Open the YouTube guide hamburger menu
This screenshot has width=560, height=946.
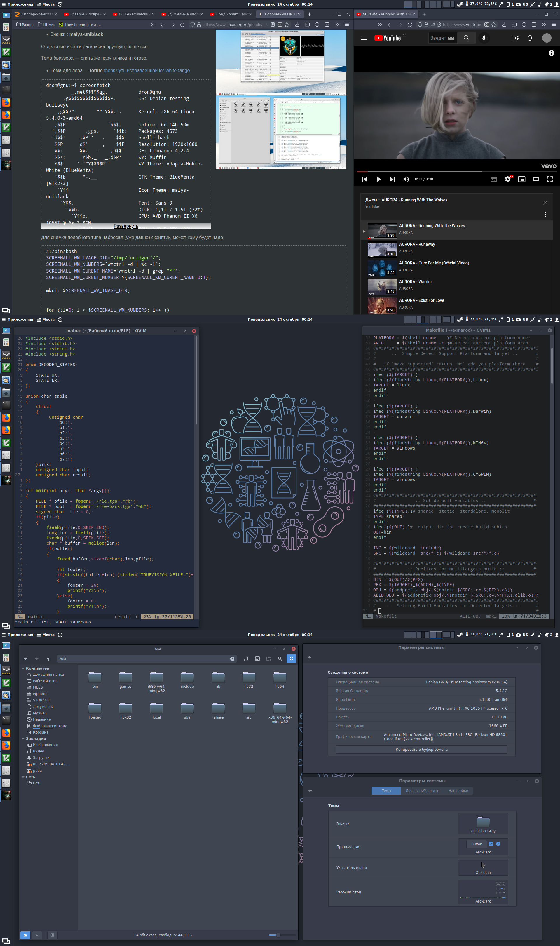364,38
